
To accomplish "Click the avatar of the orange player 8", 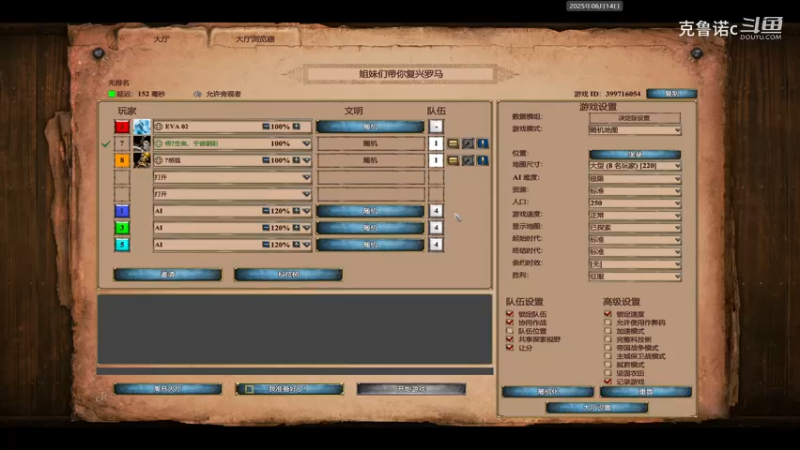I will (142, 160).
